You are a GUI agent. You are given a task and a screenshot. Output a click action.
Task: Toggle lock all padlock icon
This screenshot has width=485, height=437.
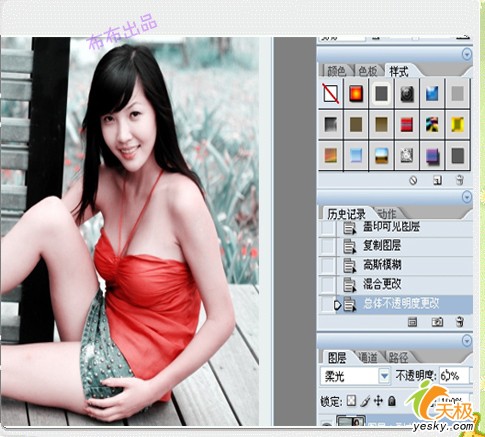[392, 401]
